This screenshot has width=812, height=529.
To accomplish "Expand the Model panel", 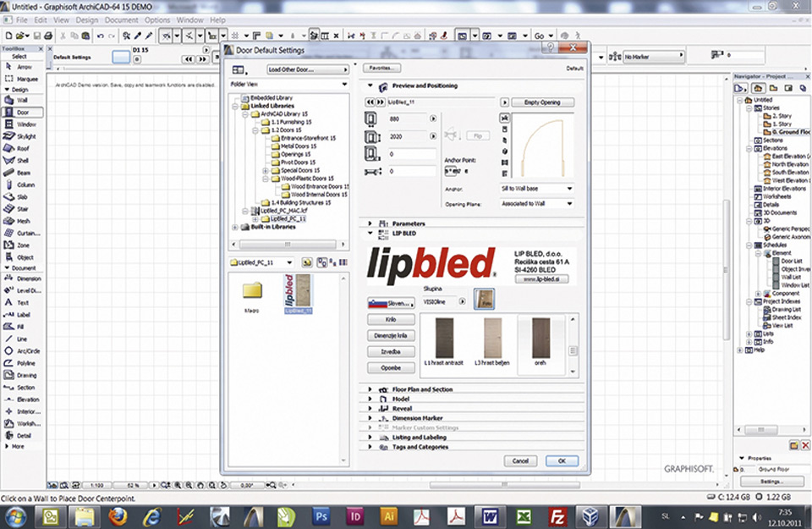I will tap(370, 399).
